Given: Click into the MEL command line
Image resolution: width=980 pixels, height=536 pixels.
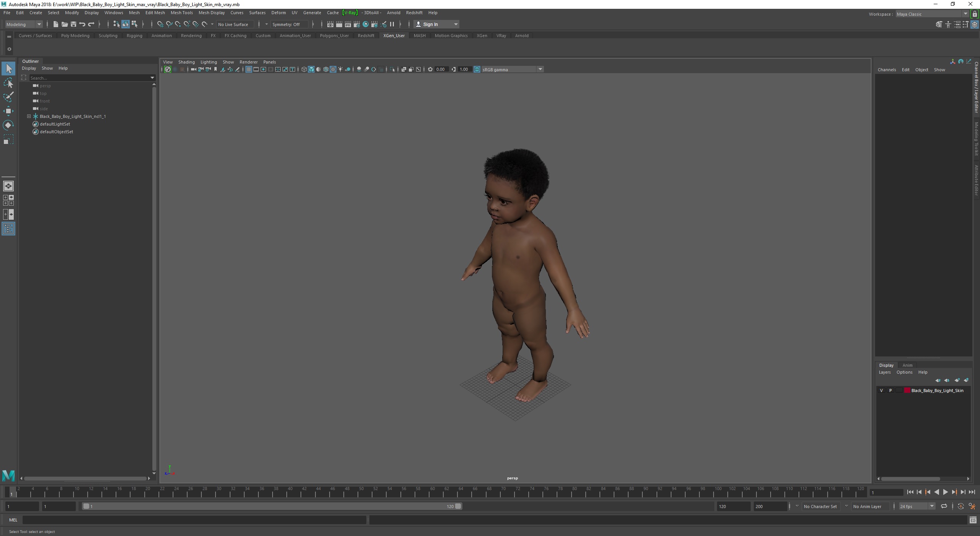Looking at the screenshot, I should [194, 520].
